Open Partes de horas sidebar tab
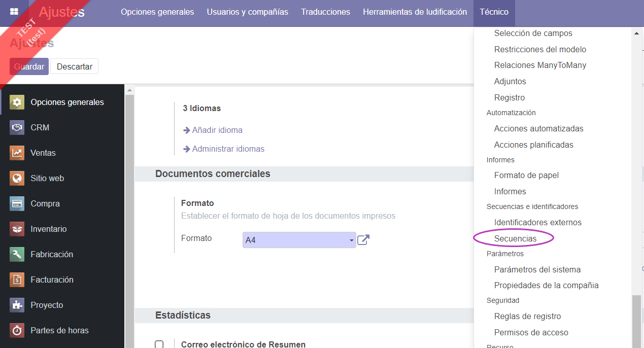 tap(62, 330)
